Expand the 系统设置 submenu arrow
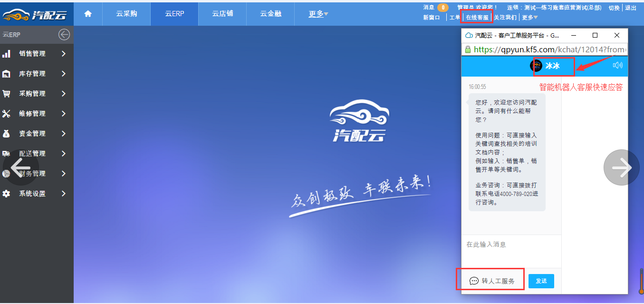 pyautogui.click(x=64, y=194)
